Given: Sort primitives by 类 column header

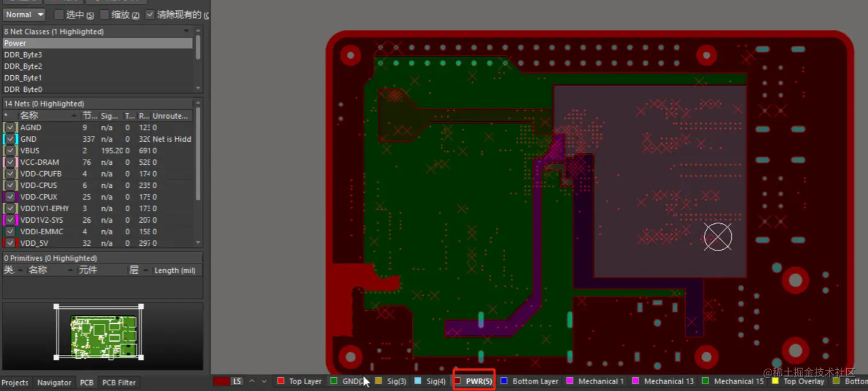Looking at the screenshot, I should (x=14, y=270).
